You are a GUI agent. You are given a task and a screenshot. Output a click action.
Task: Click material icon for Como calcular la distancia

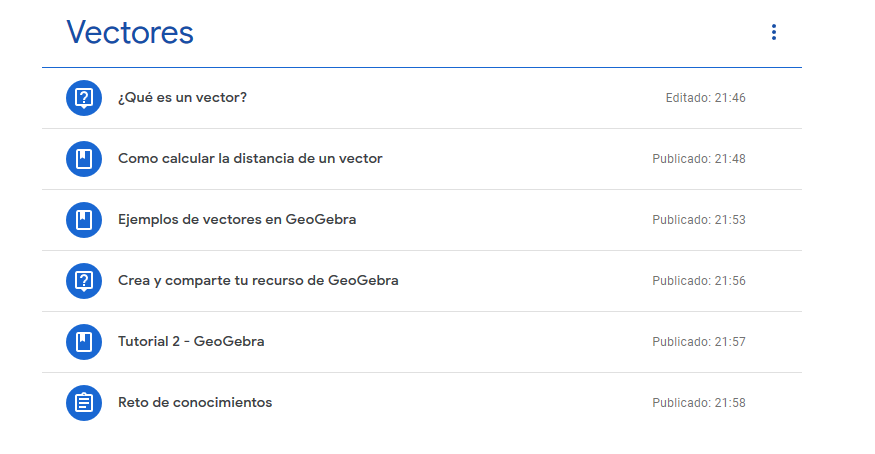(84, 159)
